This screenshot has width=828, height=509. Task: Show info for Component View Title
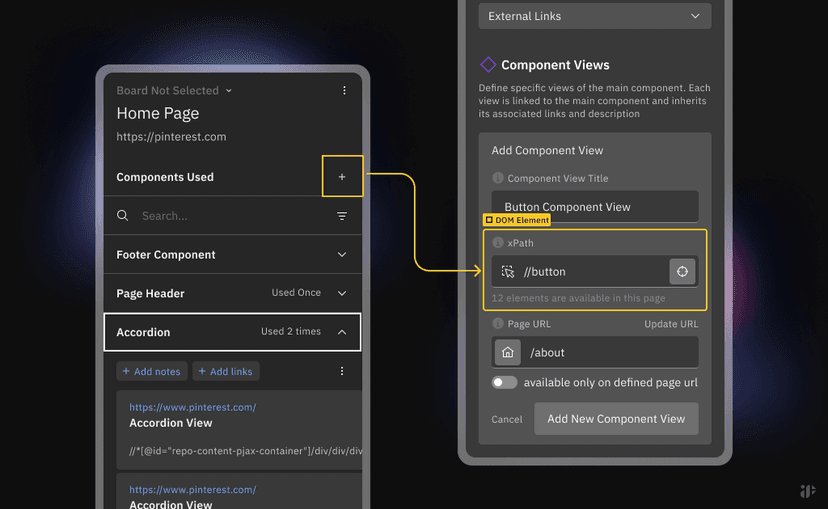497,178
